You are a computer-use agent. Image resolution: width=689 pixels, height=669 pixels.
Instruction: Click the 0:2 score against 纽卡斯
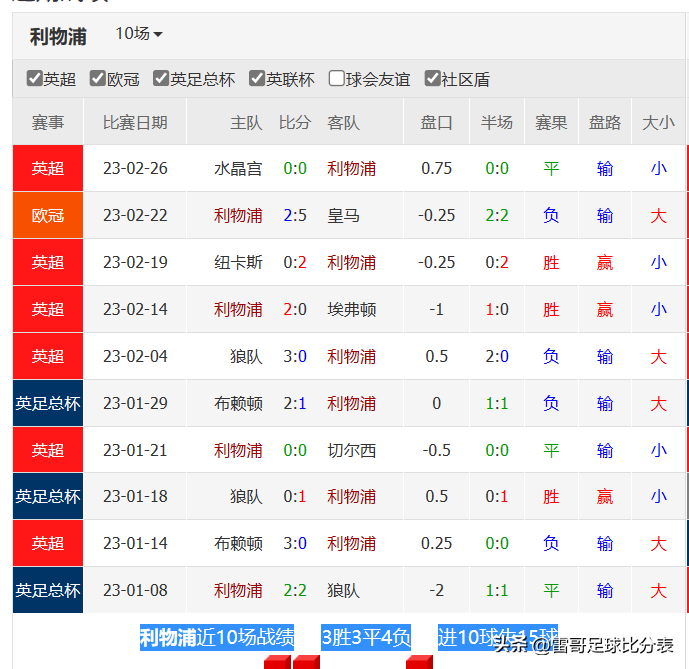[x=295, y=263]
